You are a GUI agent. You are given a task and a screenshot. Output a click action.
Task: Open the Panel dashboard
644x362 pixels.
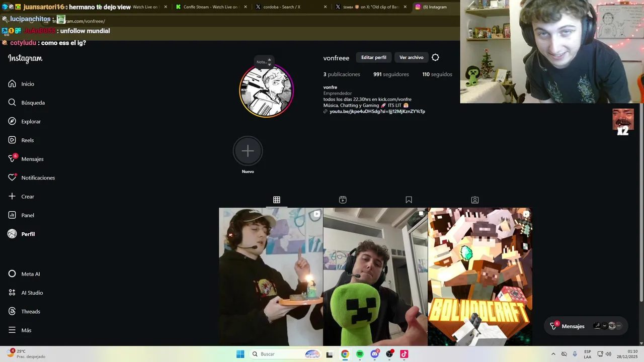21,215
